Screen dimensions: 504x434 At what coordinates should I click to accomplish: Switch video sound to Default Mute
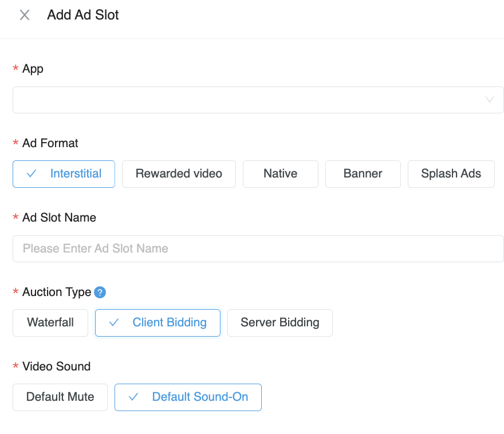click(60, 397)
